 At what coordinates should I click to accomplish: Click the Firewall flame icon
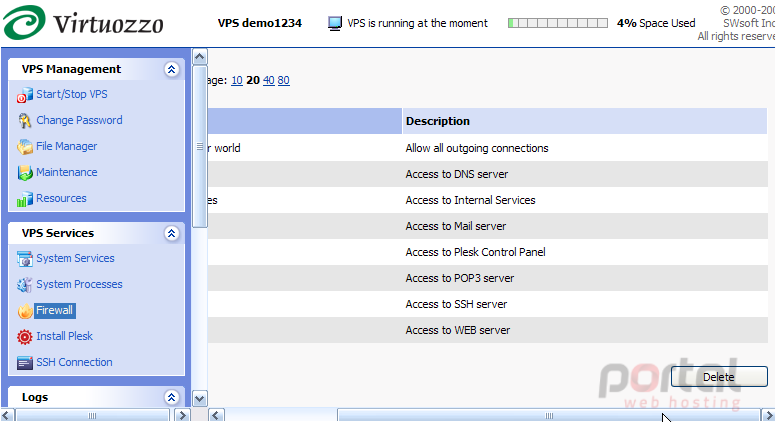25,311
